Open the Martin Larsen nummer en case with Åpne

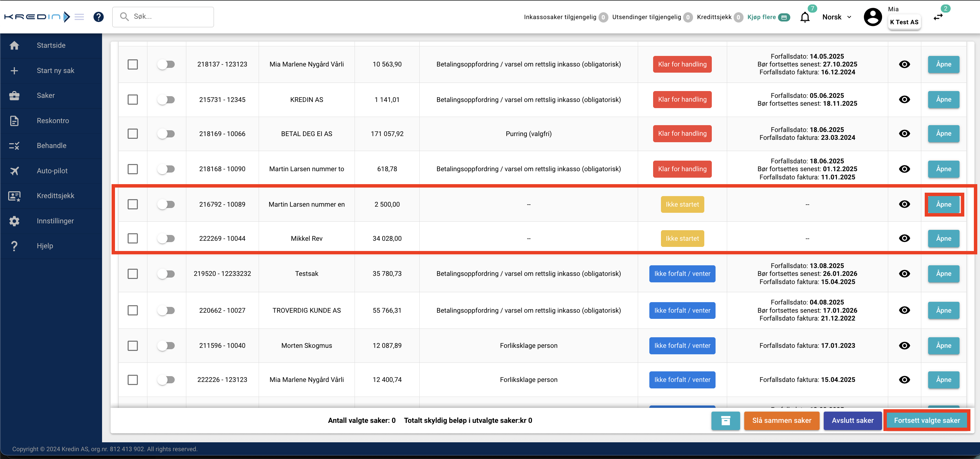[943, 204]
